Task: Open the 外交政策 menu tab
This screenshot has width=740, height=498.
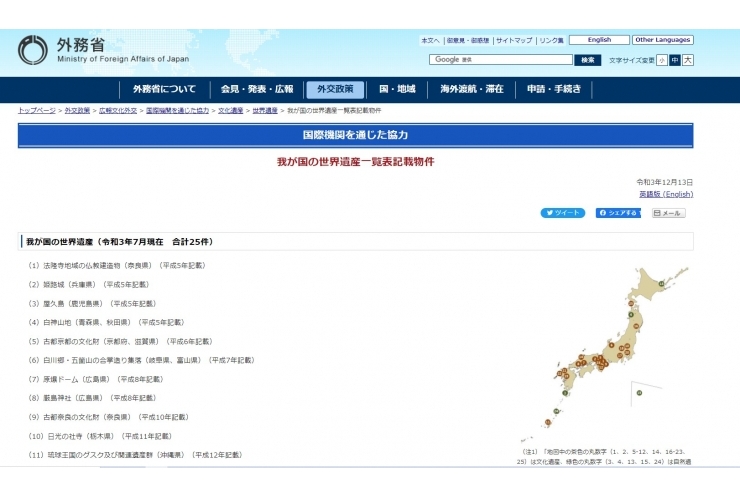Action: 335,89
